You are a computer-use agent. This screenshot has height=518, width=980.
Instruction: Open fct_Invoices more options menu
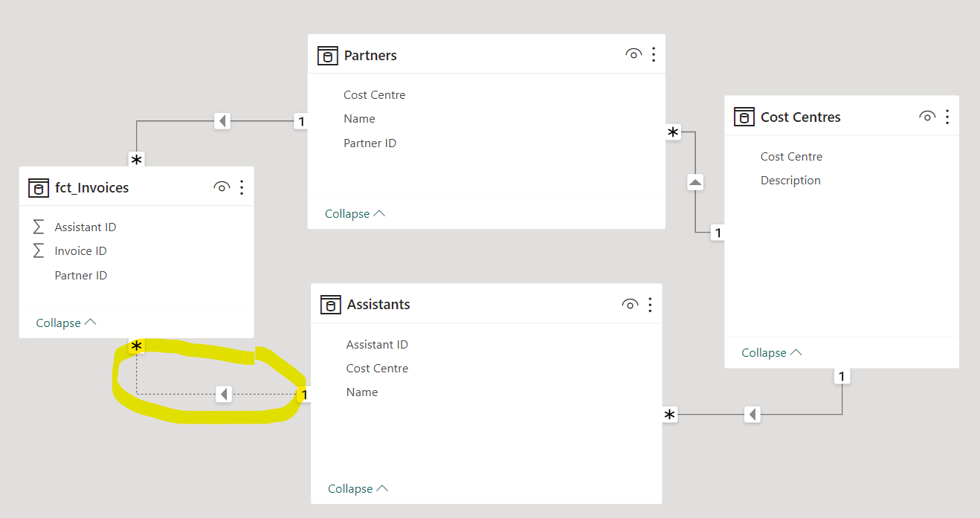pyautogui.click(x=242, y=187)
